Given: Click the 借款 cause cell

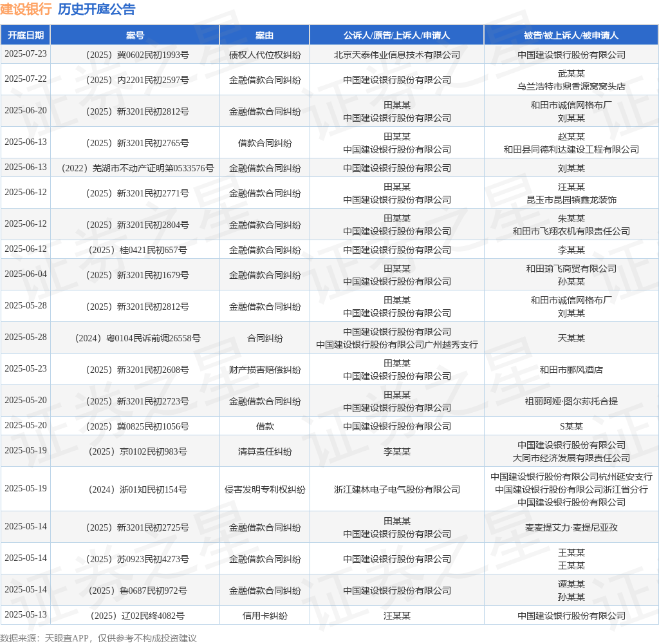Looking at the screenshot, I should (265, 426).
